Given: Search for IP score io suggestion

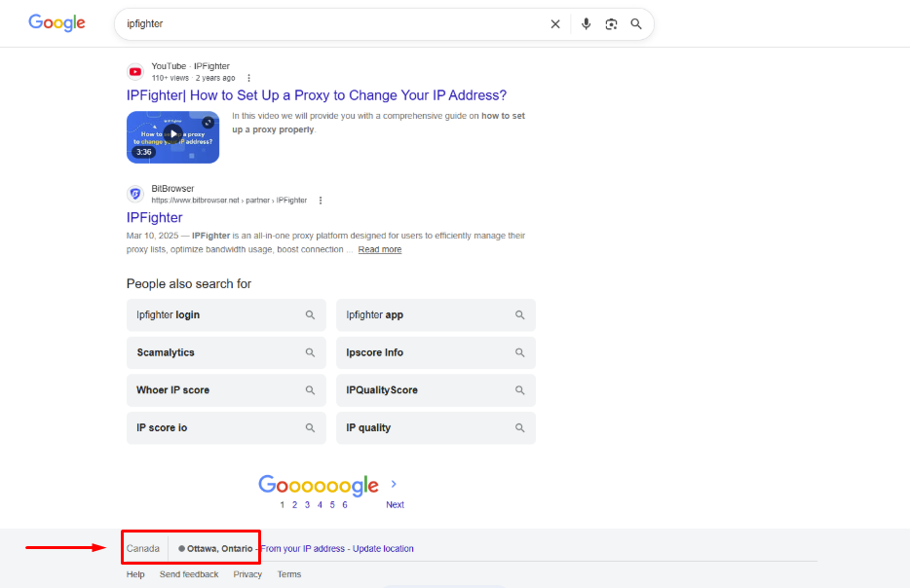Looking at the screenshot, I should point(226,428).
